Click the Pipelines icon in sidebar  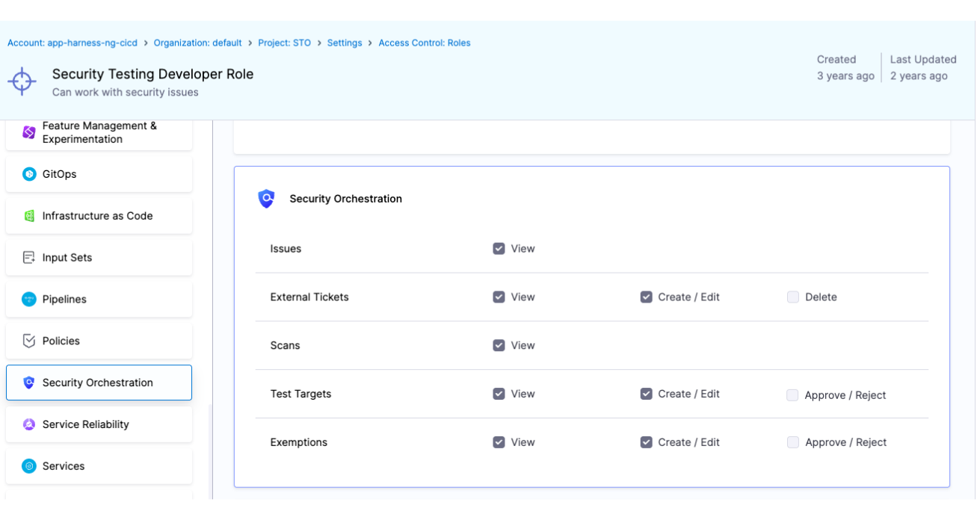point(29,300)
